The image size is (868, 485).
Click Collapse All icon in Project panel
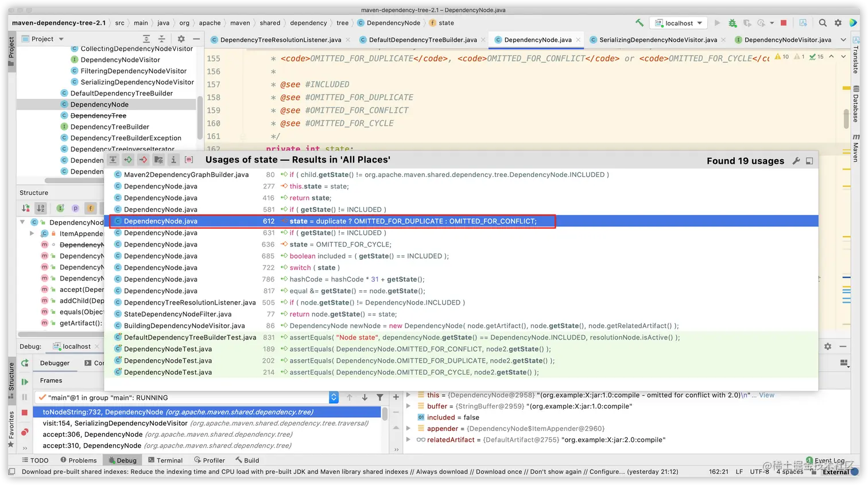pos(161,39)
